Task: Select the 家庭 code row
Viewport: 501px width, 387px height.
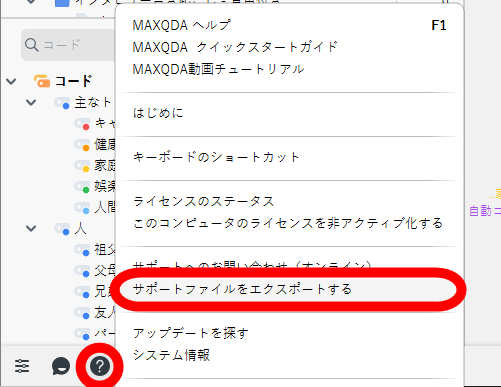Action: coord(105,166)
